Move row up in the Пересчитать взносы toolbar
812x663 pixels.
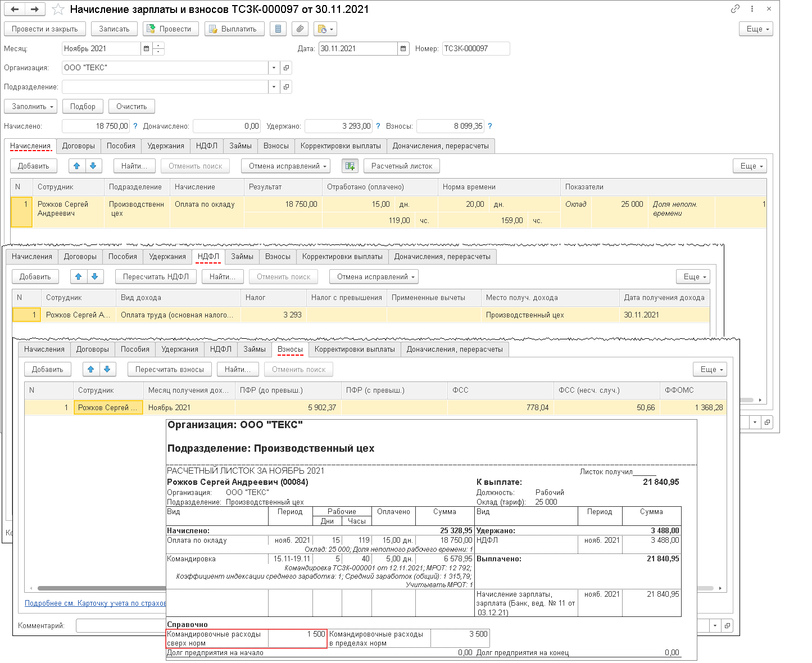click(x=90, y=369)
